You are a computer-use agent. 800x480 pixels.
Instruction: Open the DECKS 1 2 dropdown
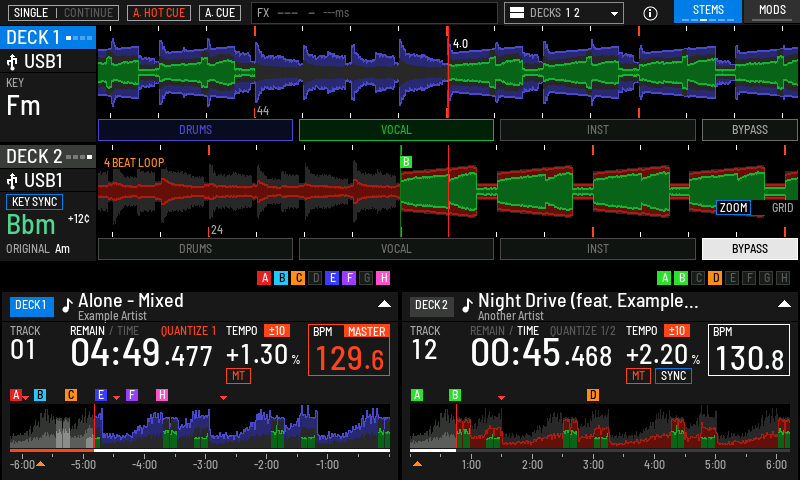point(564,13)
